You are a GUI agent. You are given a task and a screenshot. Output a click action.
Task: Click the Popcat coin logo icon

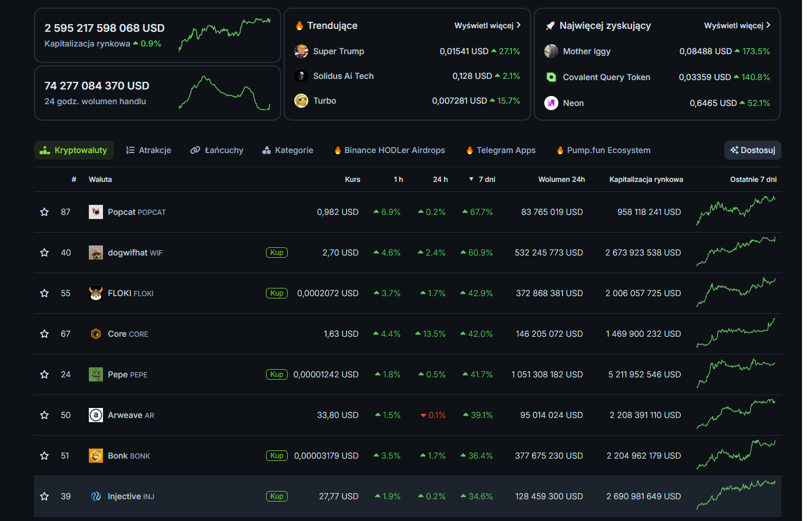pyautogui.click(x=96, y=212)
